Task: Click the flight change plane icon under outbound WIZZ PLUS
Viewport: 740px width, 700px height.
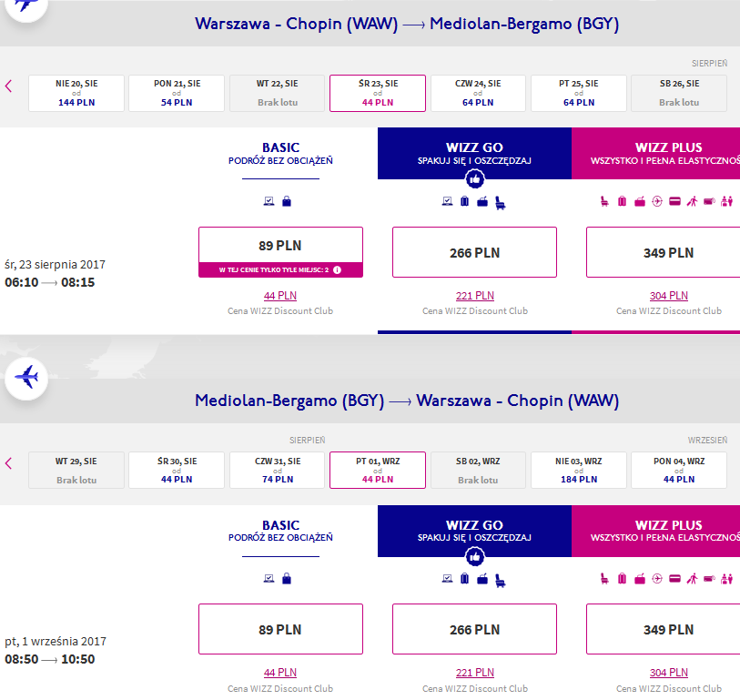Action: coord(657,201)
